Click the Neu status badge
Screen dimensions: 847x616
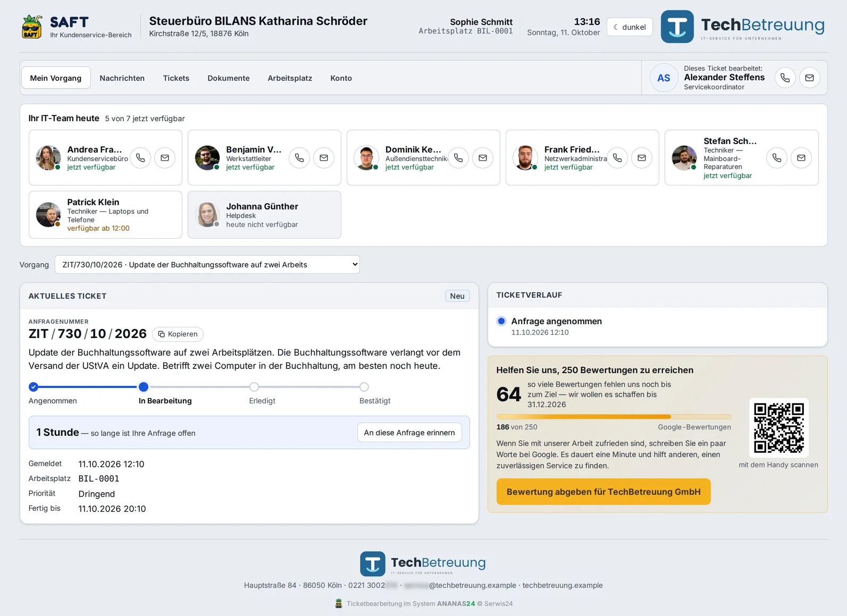pyautogui.click(x=457, y=296)
